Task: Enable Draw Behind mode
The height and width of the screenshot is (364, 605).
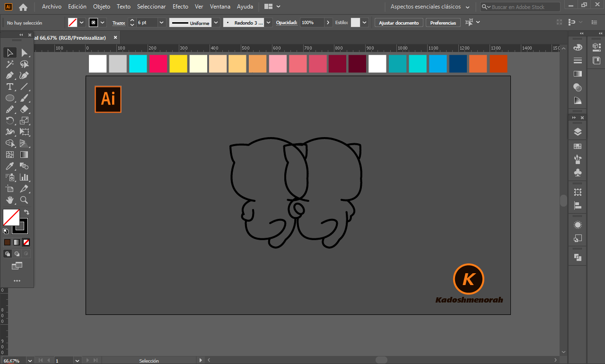Action: coord(17,254)
